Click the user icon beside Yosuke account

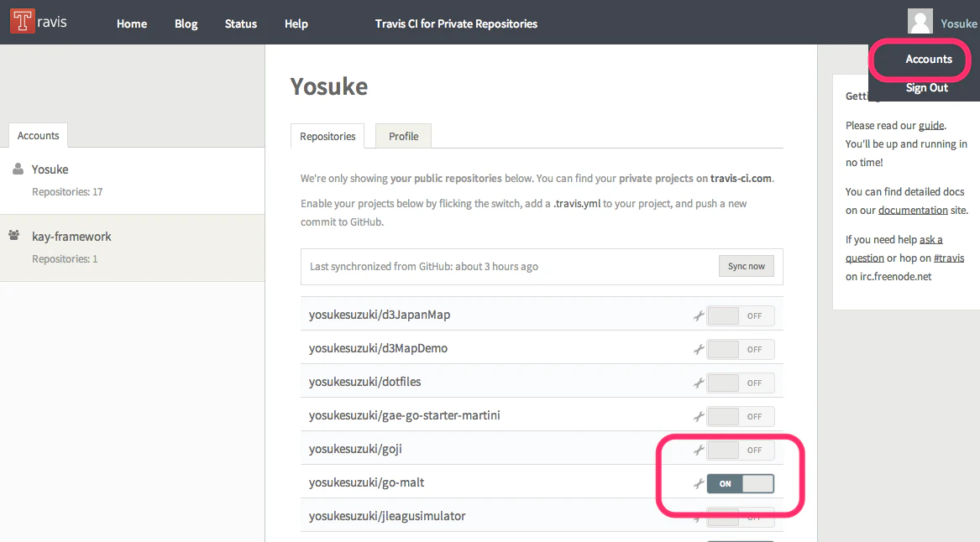point(18,169)
